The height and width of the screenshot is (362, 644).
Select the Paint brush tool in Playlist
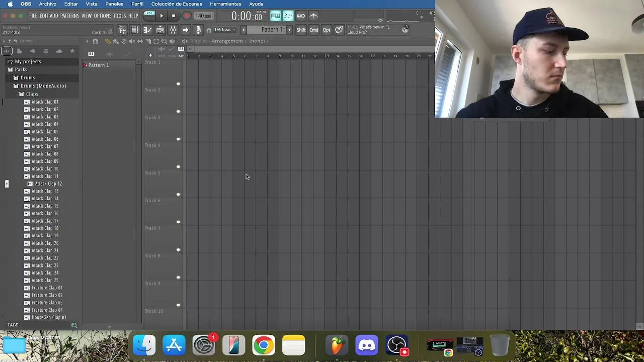pos(116,41)
